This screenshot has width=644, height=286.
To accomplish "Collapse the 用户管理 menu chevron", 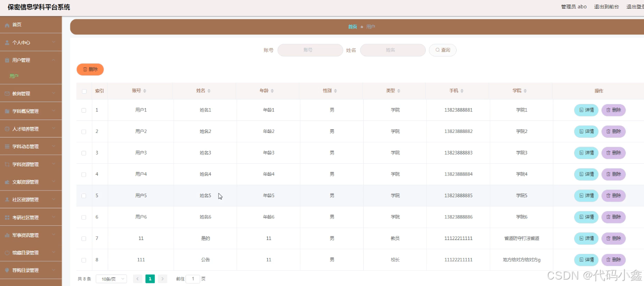I will pos(54,60).
